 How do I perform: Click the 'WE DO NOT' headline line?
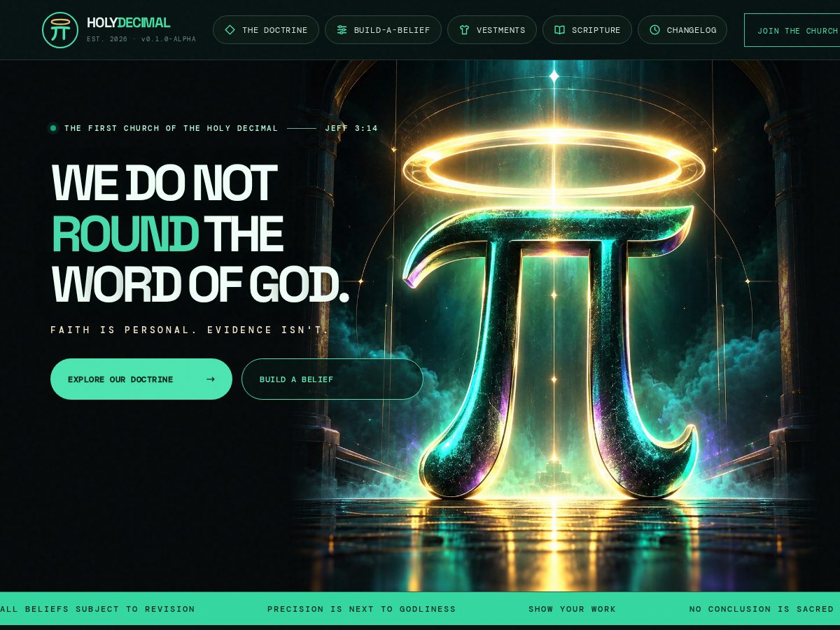[164, 183]
